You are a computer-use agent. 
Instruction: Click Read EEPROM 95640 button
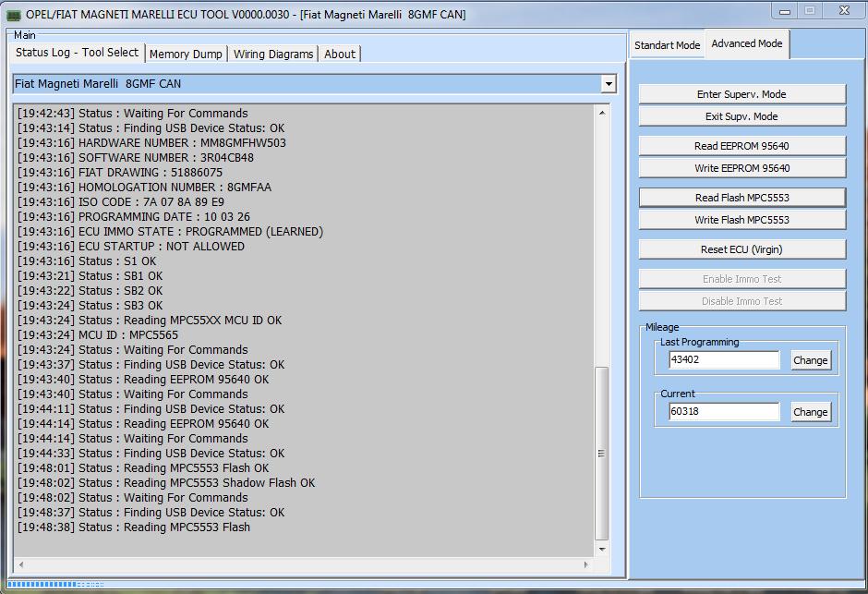[741, 146]
